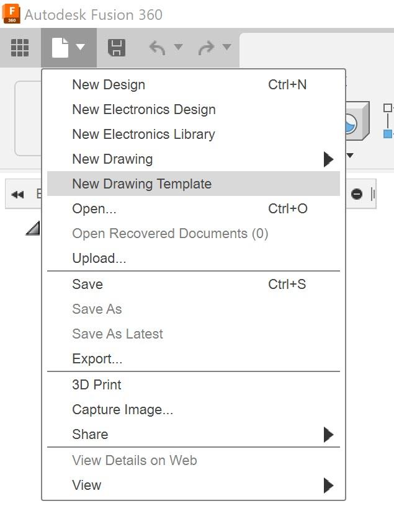Choose Export... in the menu
This screenshot has height=532, width=394.
coord(97,359)
